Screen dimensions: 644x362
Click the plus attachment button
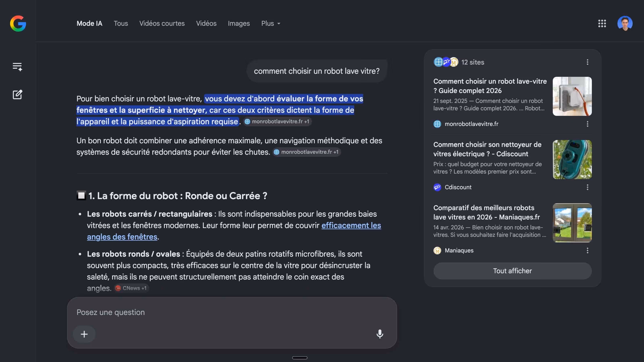coord(84,334)
